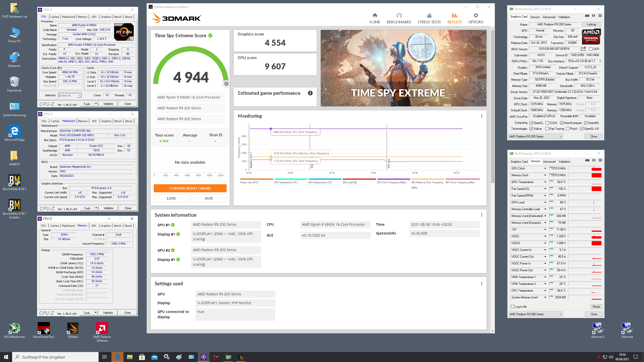Image resolution: width=644 pixels, height=362 pixels.
Task: Click COMPARE RESULT ONLINE button
Action: (190, 188)
